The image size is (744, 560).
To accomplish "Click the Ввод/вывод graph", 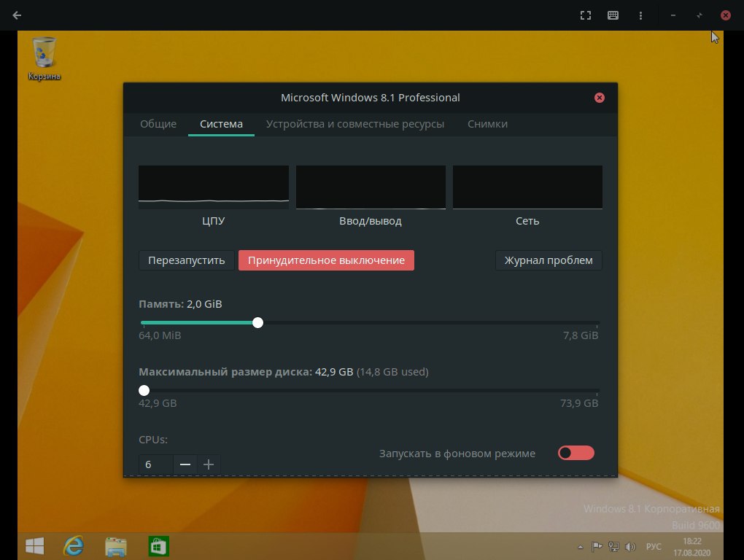I will point(371,187).
